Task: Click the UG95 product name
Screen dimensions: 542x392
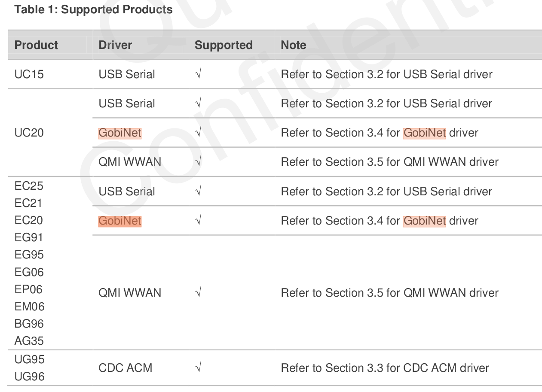Action: click(30, 359)
